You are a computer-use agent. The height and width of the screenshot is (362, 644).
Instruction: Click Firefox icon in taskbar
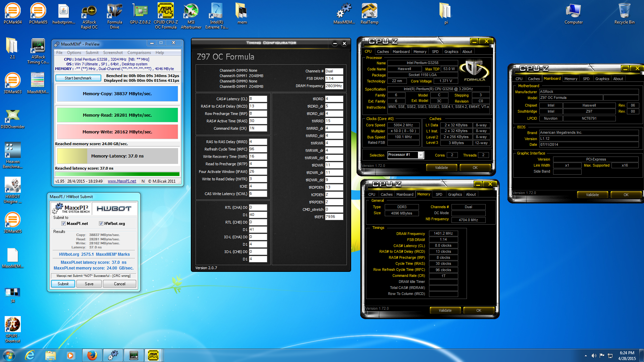pyautogui.click(x=92, y=355)
